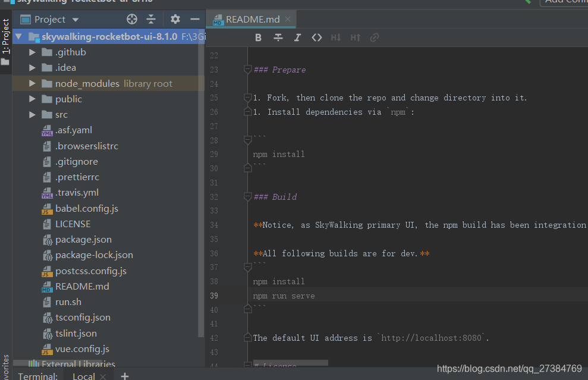Expand the .github folder

point(32,52)
